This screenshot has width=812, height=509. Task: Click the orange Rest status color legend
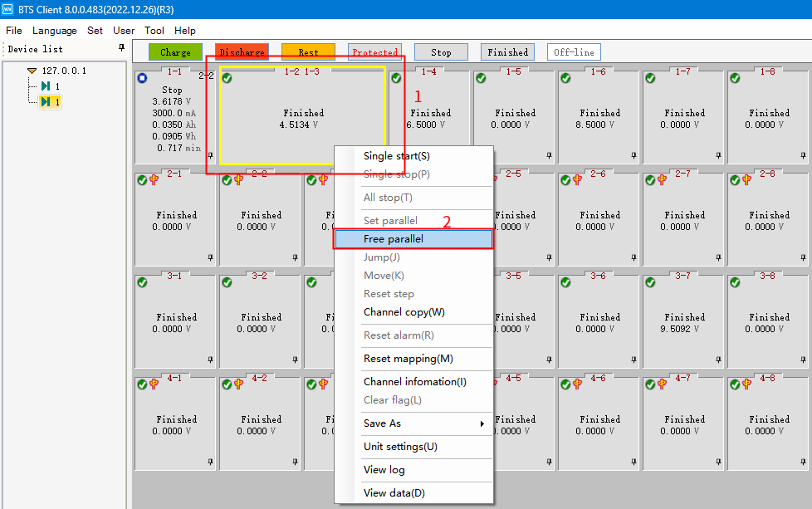click(308, 52)
